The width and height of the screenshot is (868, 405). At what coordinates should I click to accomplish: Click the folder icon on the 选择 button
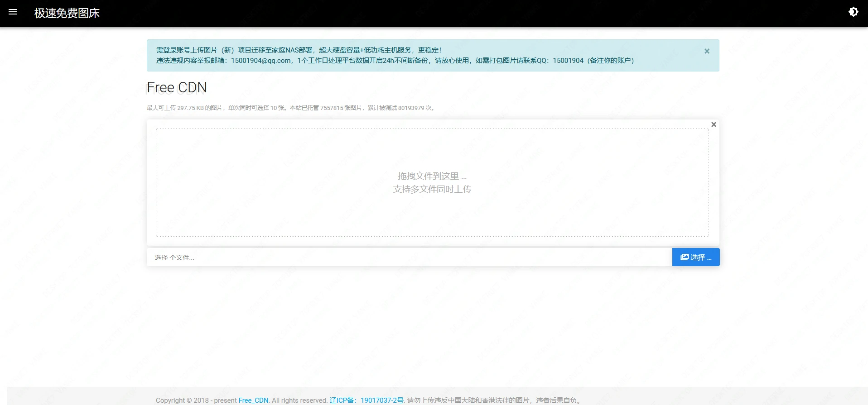[x=684, y=257]
